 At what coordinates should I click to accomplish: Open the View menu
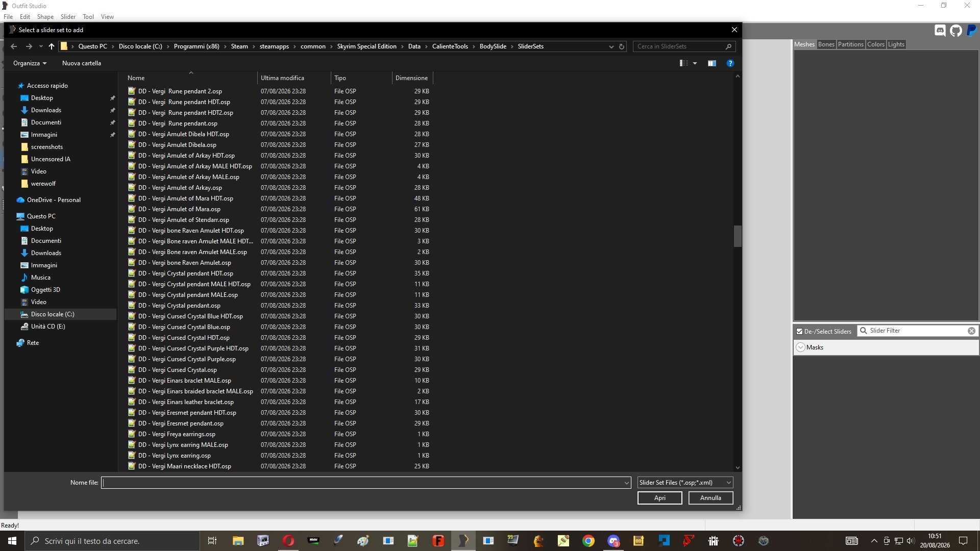[x=107, y=17]
